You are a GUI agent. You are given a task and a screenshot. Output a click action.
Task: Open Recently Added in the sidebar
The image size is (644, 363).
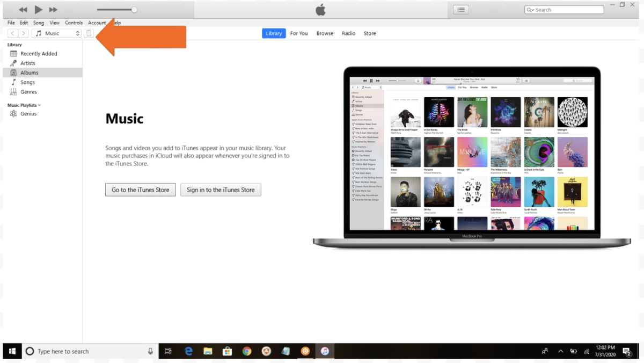(x=38, y=54)
